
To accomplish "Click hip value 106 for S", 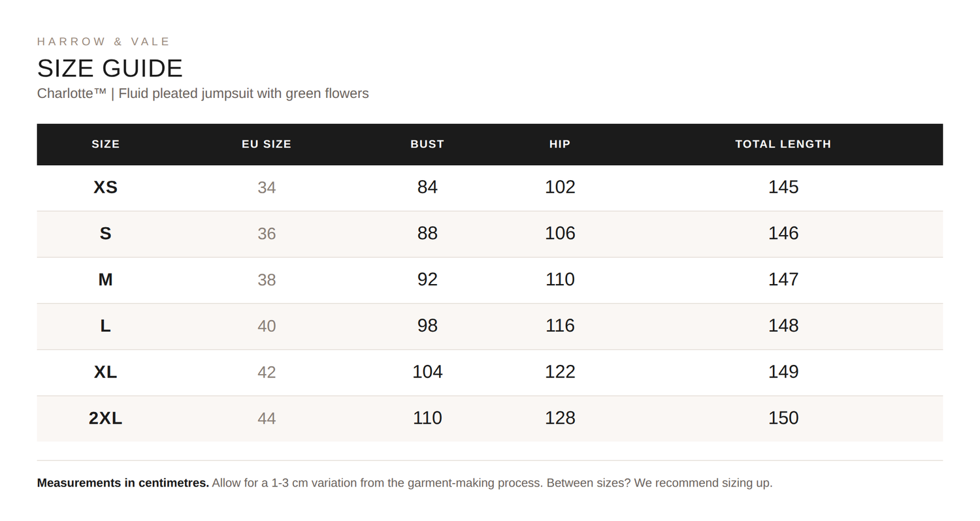I will pyautogui.click(x=560, y=233).
